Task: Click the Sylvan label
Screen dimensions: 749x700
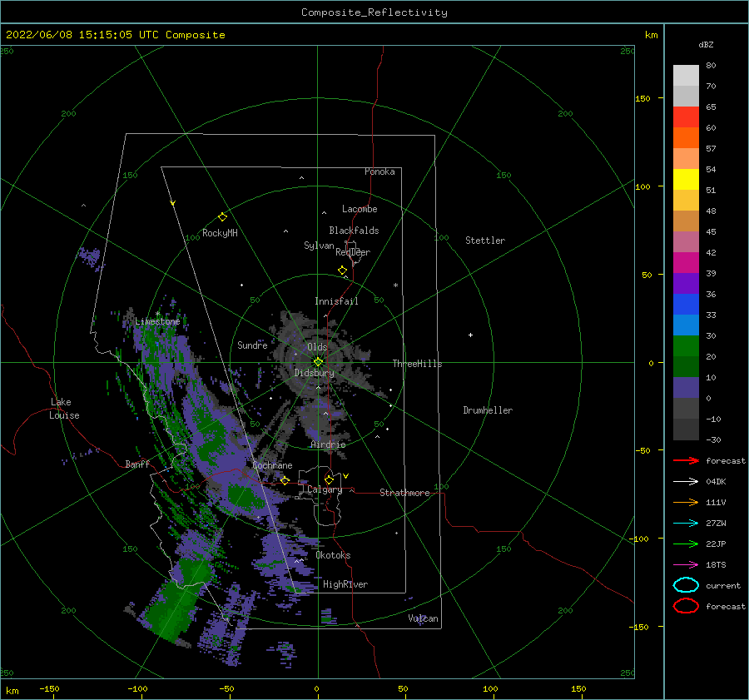Action: point(319,246)
